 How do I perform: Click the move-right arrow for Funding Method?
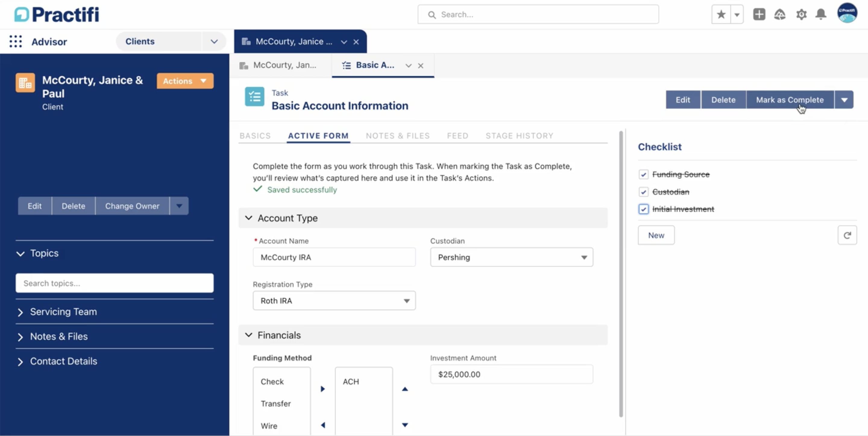click(x=322, y=389)
